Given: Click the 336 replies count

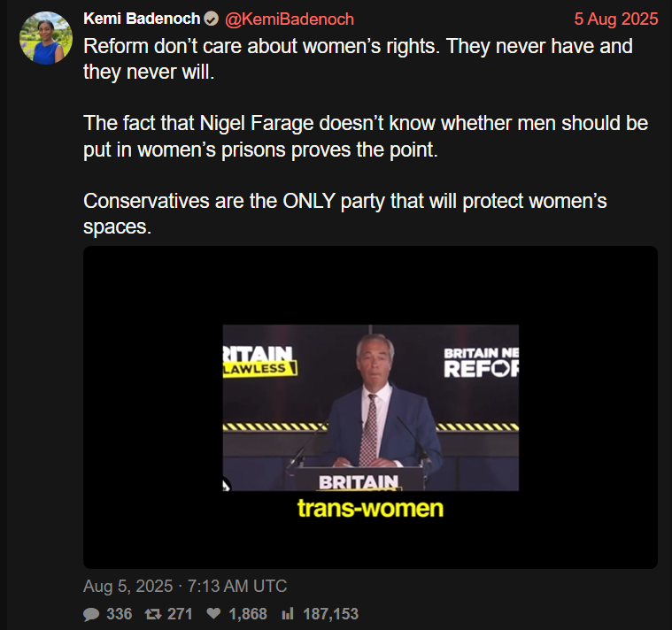Looking at the screenshot, I should click(x=120, y=614).
